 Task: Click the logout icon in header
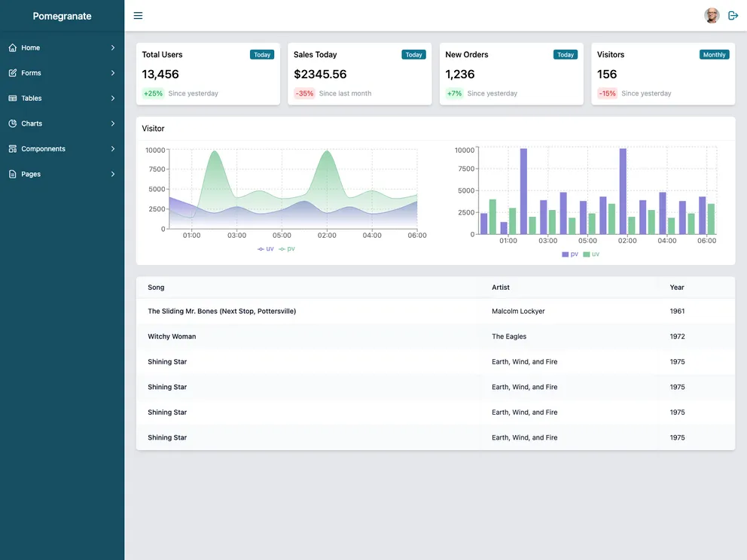(733, 16)
